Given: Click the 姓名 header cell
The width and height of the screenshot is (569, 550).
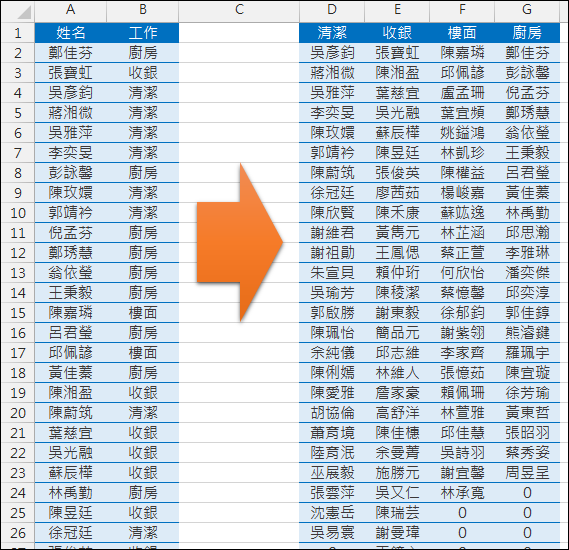Looking at the screenshot, I should pyautogui.click(x=71, y=33).
